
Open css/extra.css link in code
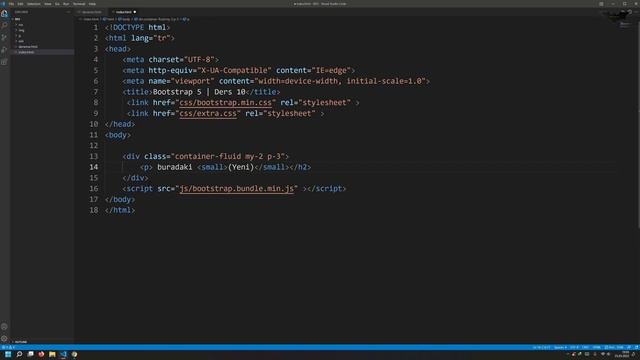tap(208, 113)
